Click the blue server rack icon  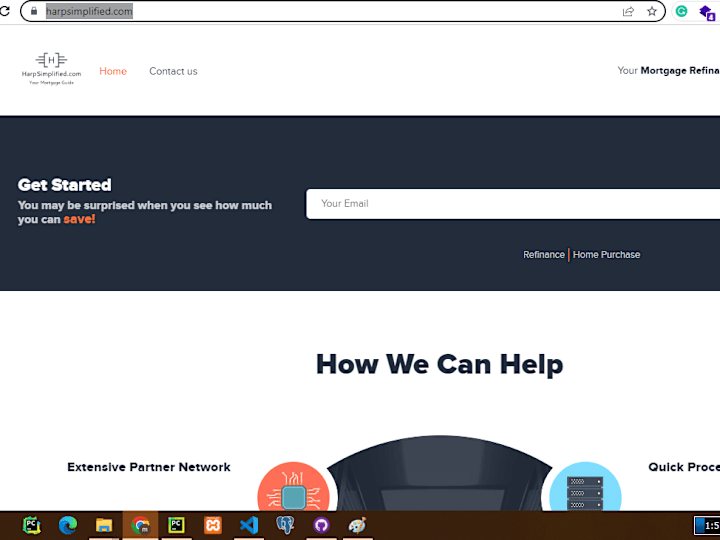pos(585,487)
